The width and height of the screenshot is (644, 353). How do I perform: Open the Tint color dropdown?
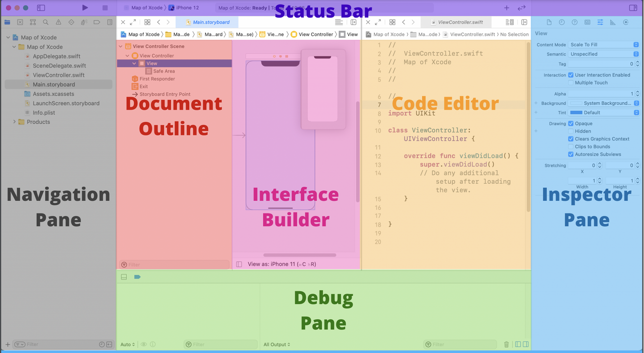[x=604, y=113]
